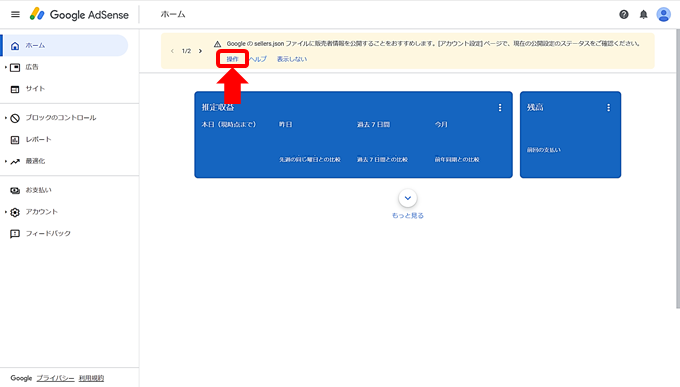Click the Google AdSense logo
Viewport: 680px width, 387px height.
point(79,14)
